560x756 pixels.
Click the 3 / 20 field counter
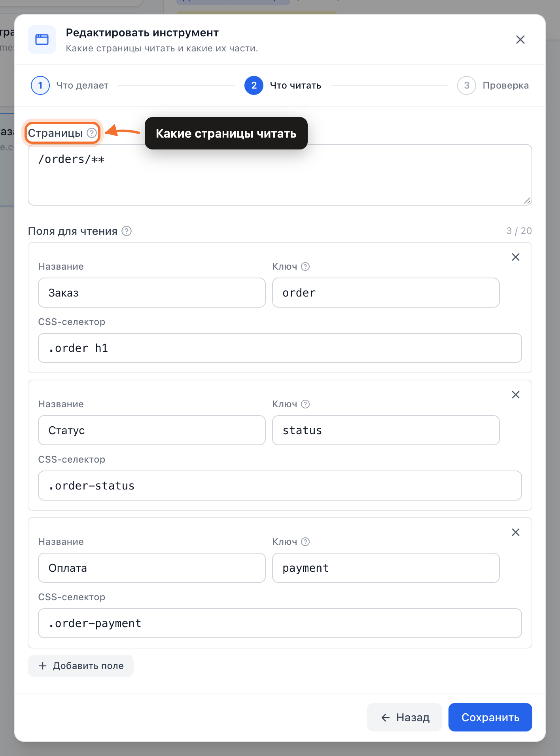pyautogui.click(x=519, y=231)
